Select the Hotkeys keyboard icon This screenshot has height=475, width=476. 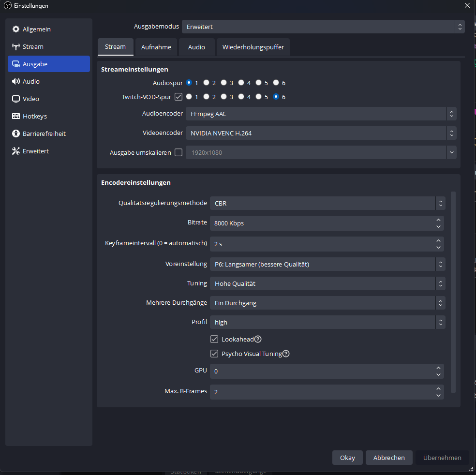point(16,117)
